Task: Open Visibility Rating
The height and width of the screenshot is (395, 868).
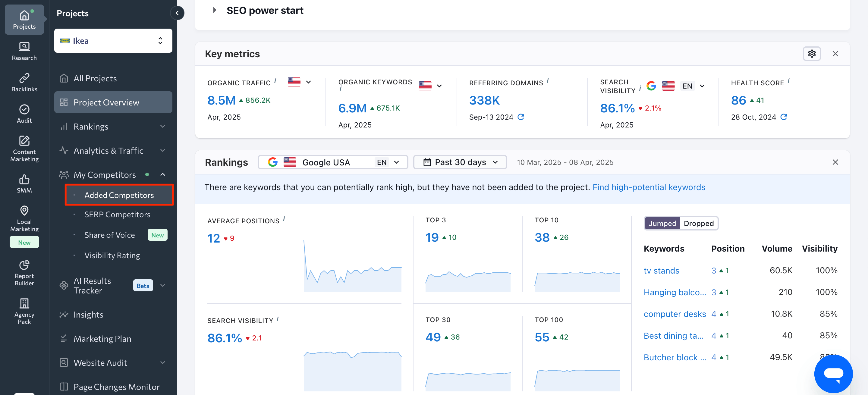Action: (x=112, y=255)
